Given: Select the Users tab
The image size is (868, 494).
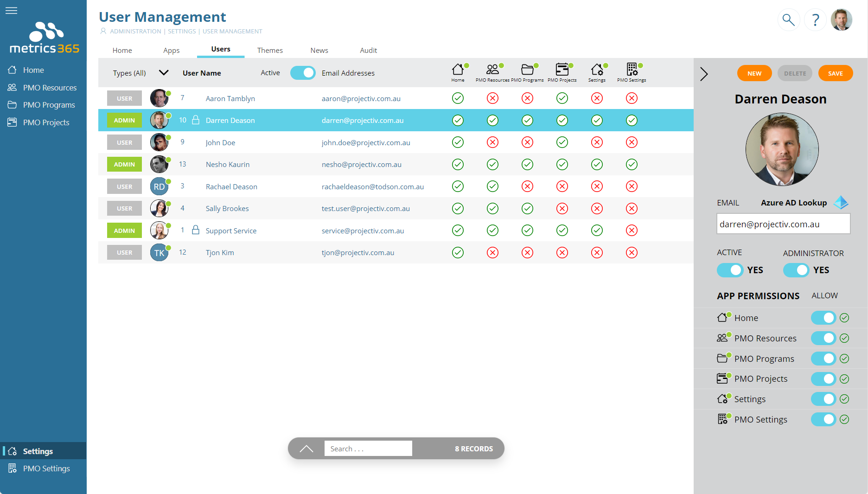Looking at the screenshot, I should pos(221,49).
